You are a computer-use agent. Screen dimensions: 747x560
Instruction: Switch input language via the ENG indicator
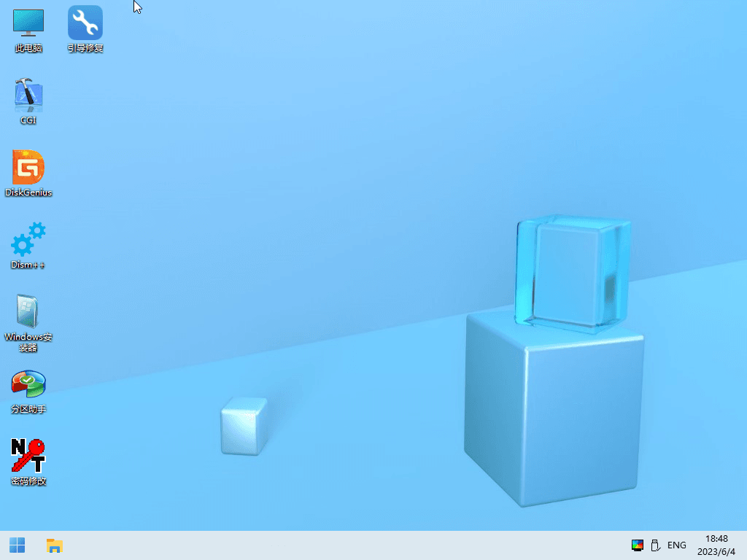pos(676,545)
